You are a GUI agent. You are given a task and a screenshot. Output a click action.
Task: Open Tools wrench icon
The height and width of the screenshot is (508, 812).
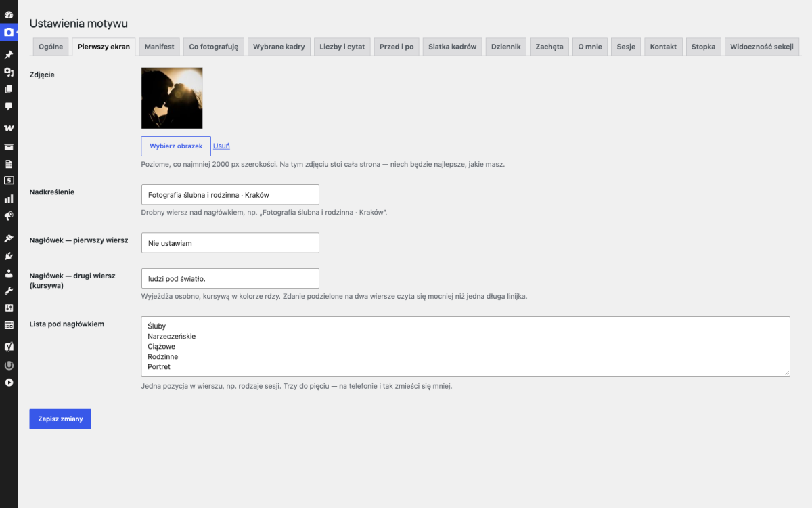9,291
